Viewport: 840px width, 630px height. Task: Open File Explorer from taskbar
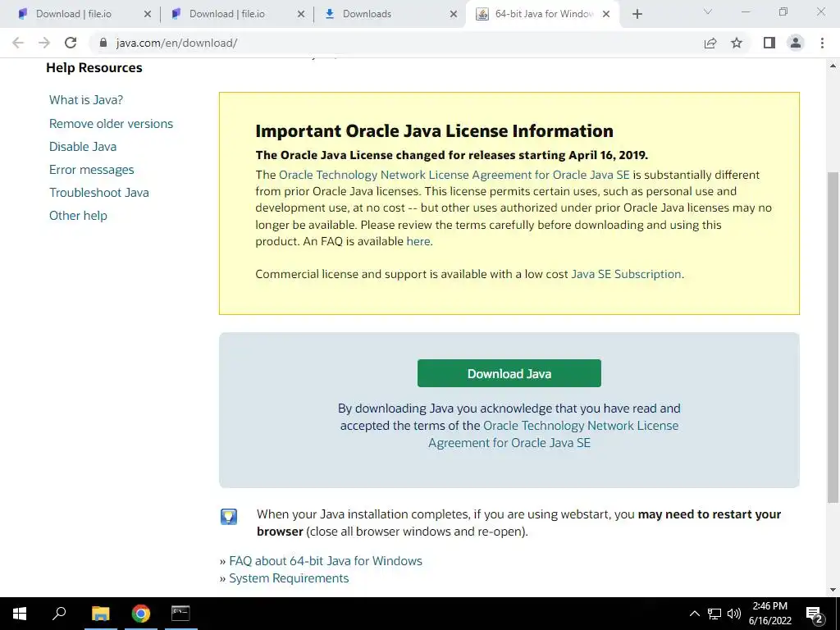pyautogui.click(x=101, y=614)
